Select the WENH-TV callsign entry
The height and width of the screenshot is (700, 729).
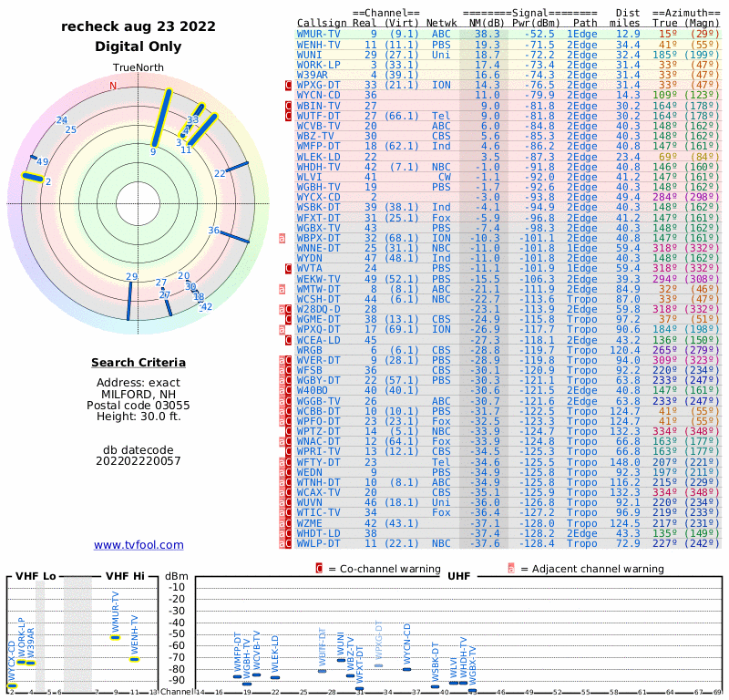point(318,44)
